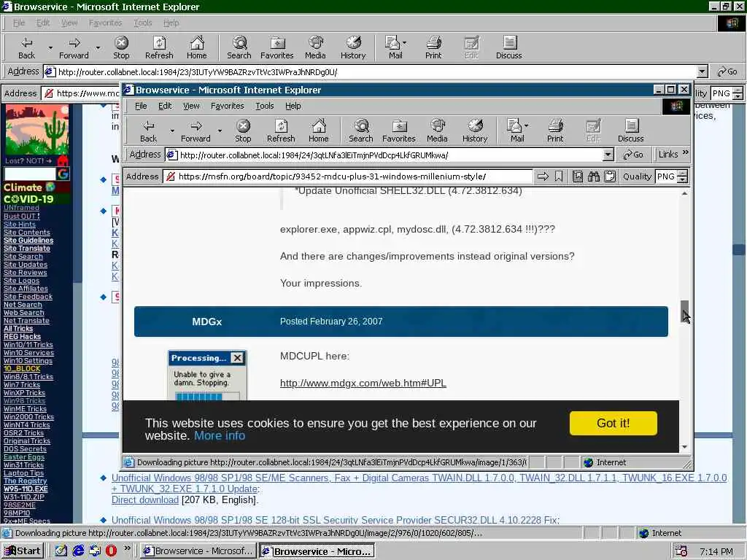Go back in the front Browservice window
Screen dimensions: 747x560
[148, 131]
